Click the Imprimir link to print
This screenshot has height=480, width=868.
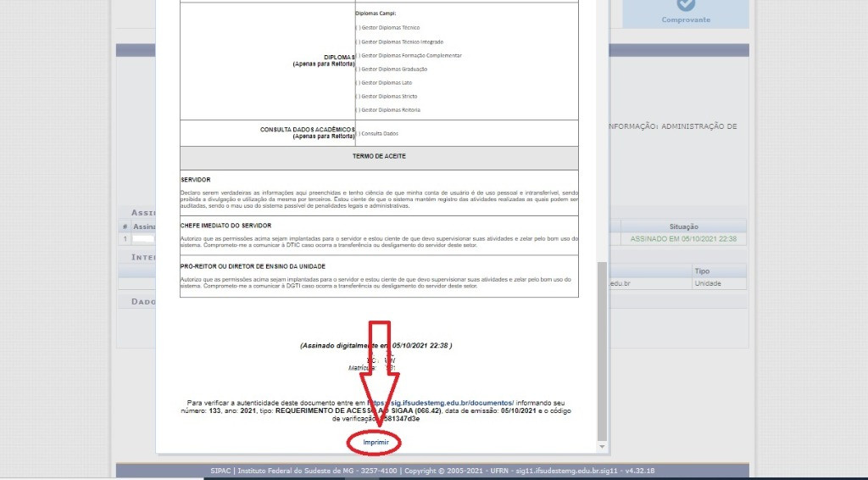pos(375,443)
